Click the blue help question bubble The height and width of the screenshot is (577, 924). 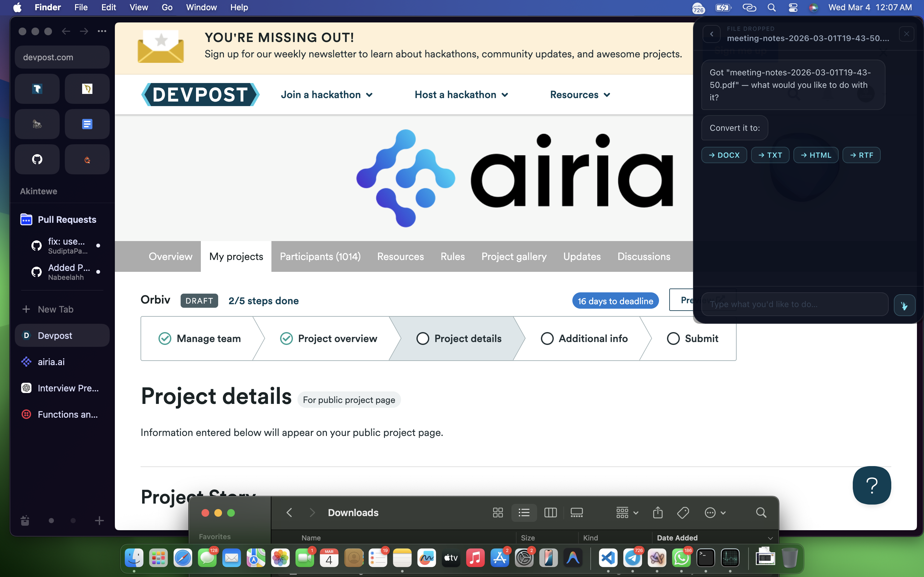pos(871,485)
